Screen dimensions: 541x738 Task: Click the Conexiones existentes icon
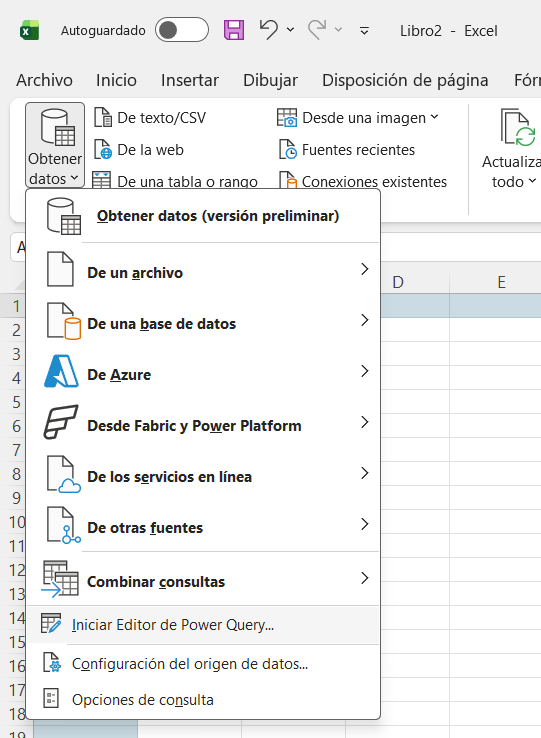click(288, 180)
